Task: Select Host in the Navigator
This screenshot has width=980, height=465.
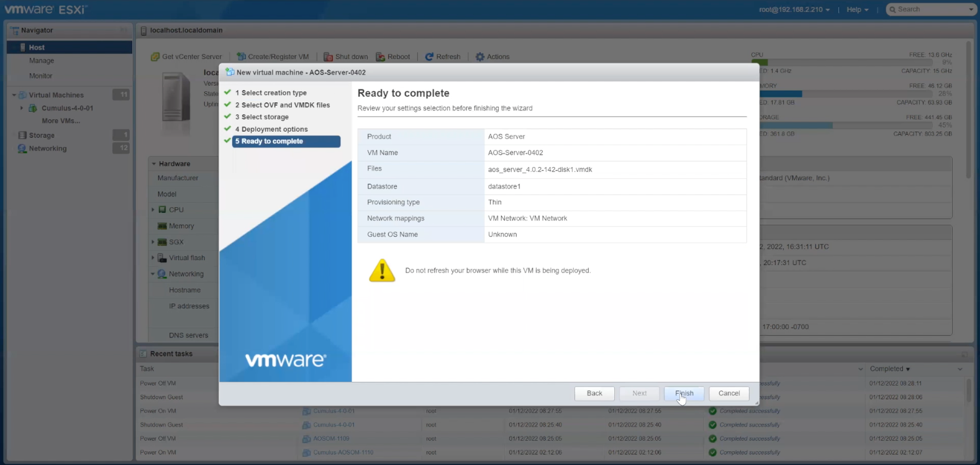Action: click(x=70, y=47)
